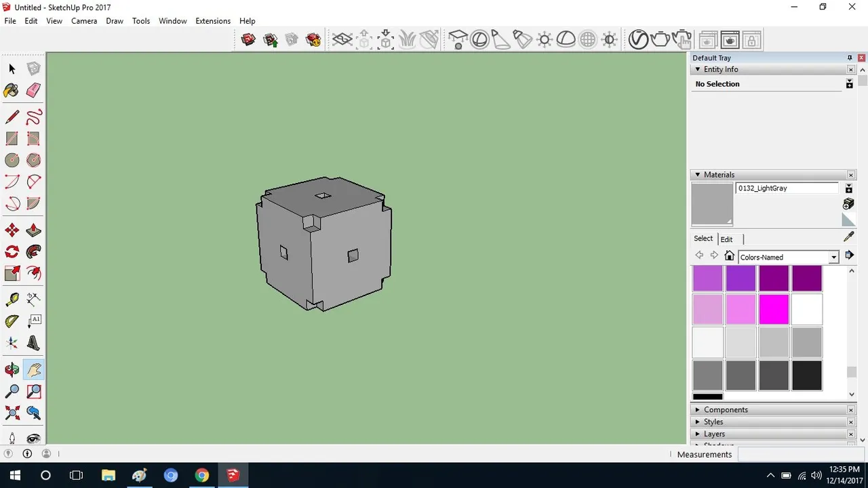Screen dimensions: 868x488
Task: Select the Offset tool
Action: (x=33, y=273)
